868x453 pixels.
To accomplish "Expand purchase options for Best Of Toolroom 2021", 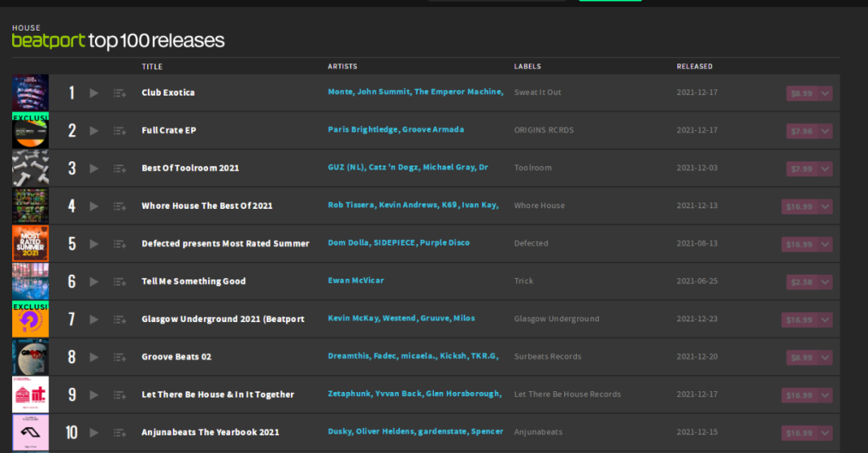I will coord(825,169).
